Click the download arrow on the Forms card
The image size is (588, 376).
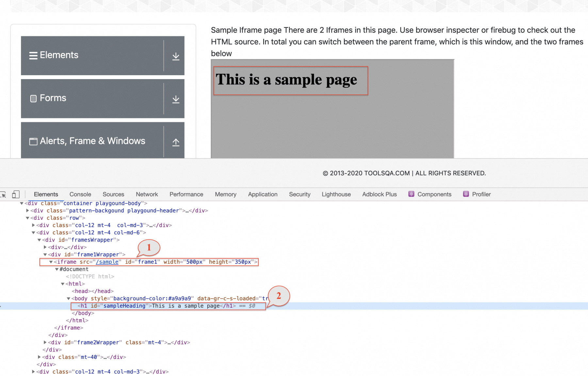(x=176, y=99)
